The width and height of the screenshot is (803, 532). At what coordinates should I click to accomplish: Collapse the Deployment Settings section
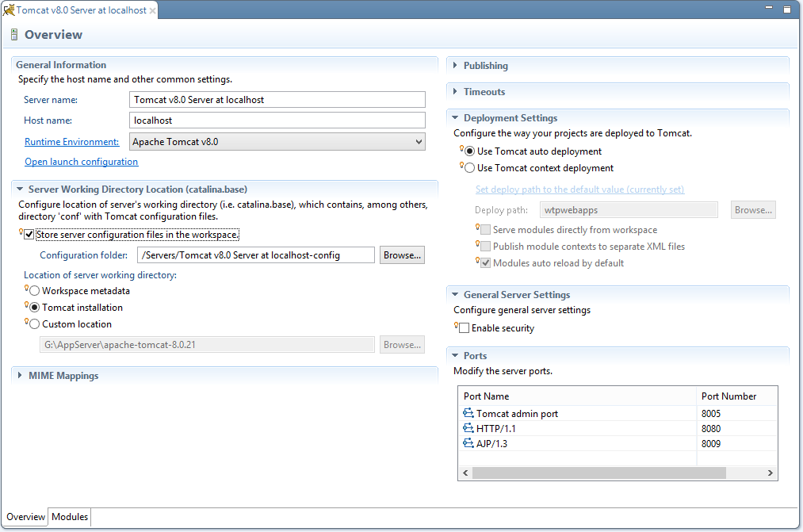click(x=455, y=118)
